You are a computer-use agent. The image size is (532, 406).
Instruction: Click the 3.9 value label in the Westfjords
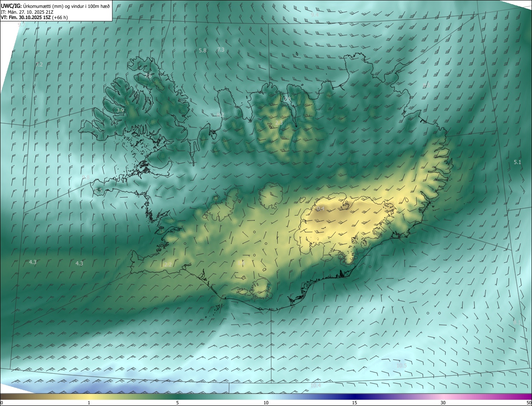(x=120, y=110)
